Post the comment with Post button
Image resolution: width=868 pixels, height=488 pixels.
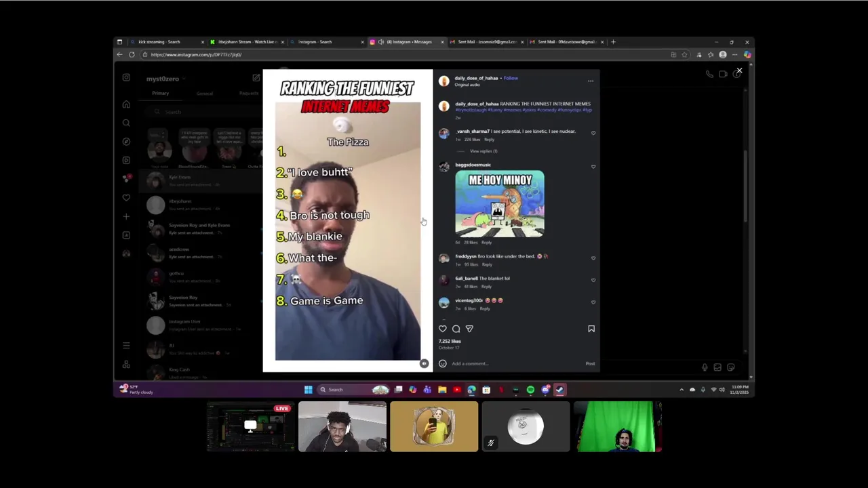[x=590, y=363]
